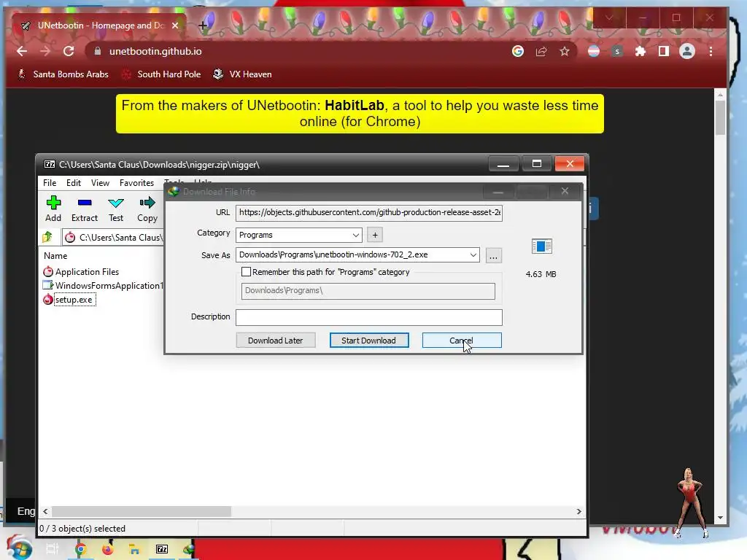Click the 7-Zip horizontal scrollbar thumb
747x560 pixels.
pyautogui.click(x=142, y=511)
